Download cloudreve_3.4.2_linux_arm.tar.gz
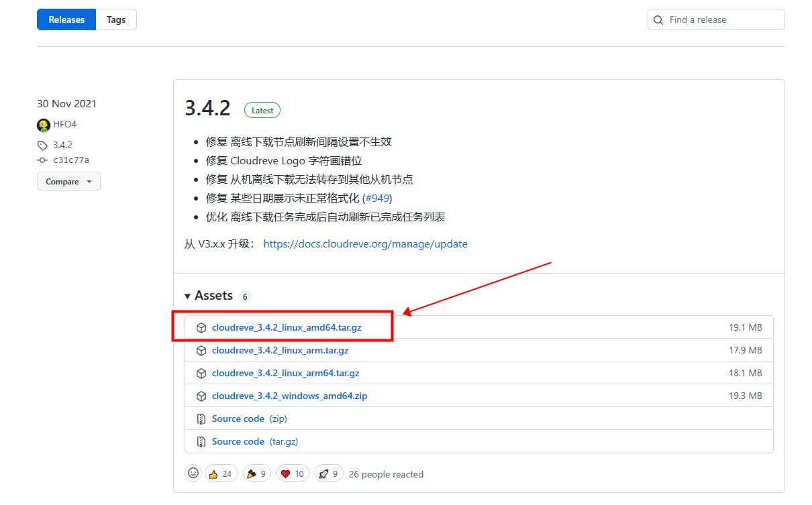The width and height of the screenshot is (812, 505). pos(280,350)
